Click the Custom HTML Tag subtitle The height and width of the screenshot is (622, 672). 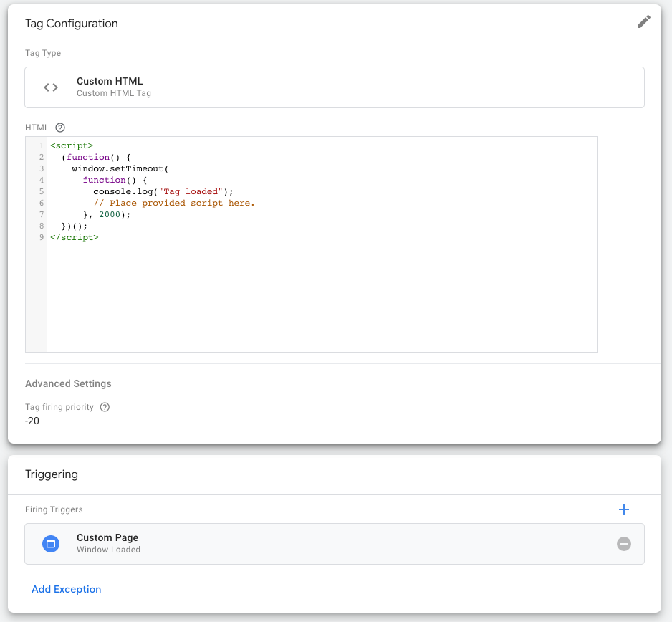[x=114, y=93]
